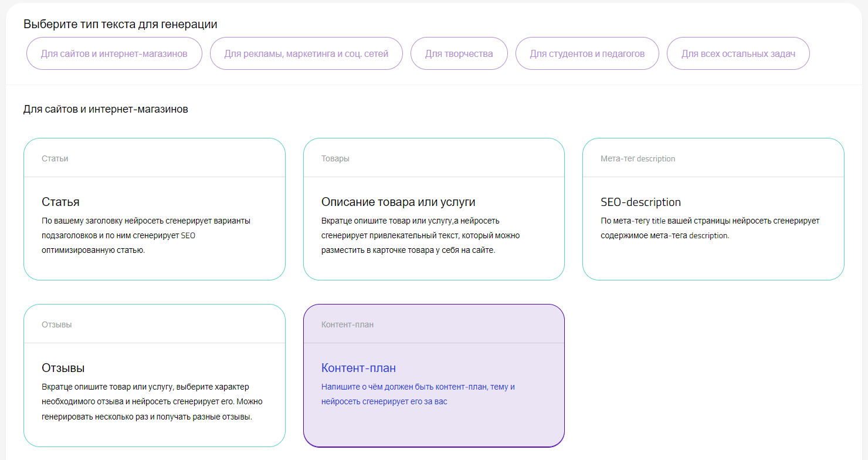This screenshot has height=460, width=868.
Task: Click the content plan card's blue description
Action: coord(418,394)
